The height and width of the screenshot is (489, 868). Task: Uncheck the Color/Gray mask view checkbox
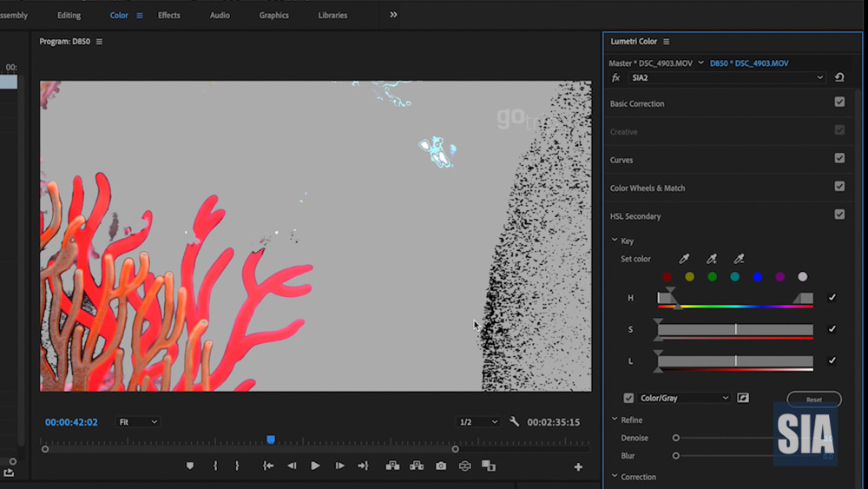click(x=628, y=398)
